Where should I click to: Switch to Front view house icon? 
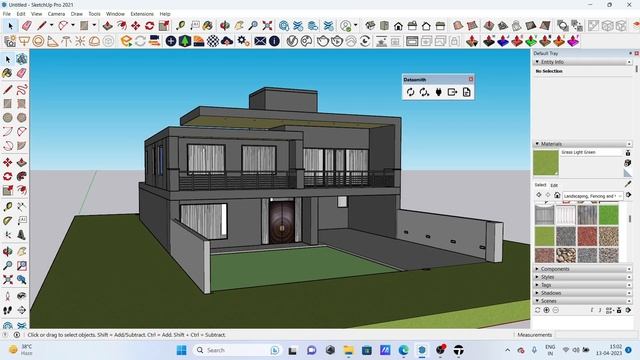(x=398, y=26)
